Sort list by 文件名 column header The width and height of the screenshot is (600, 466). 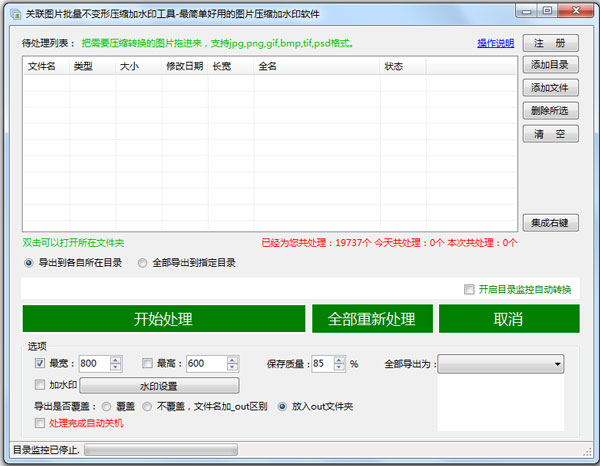coord(42,67)
